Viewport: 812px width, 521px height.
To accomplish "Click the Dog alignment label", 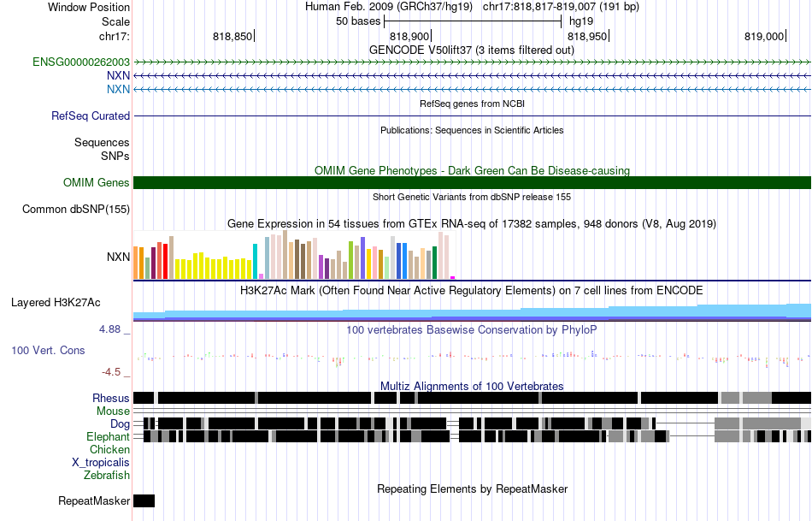I will (x=121, y=424).
